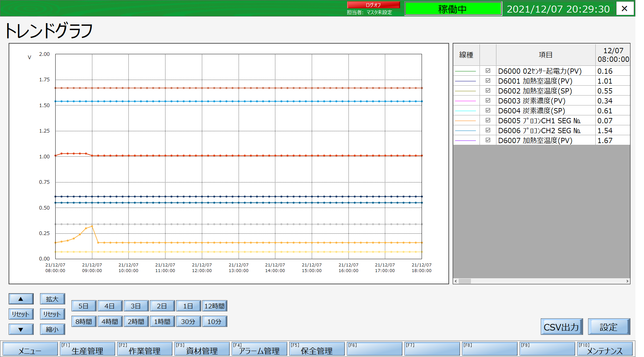This screenshot has height=357, width=644.
Task: Close the trend graph window with X
Action: [625, 9]
